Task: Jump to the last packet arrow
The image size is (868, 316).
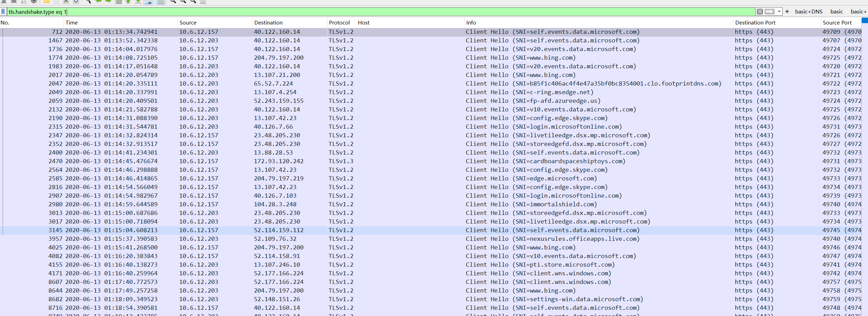Action: coord(138,1)
